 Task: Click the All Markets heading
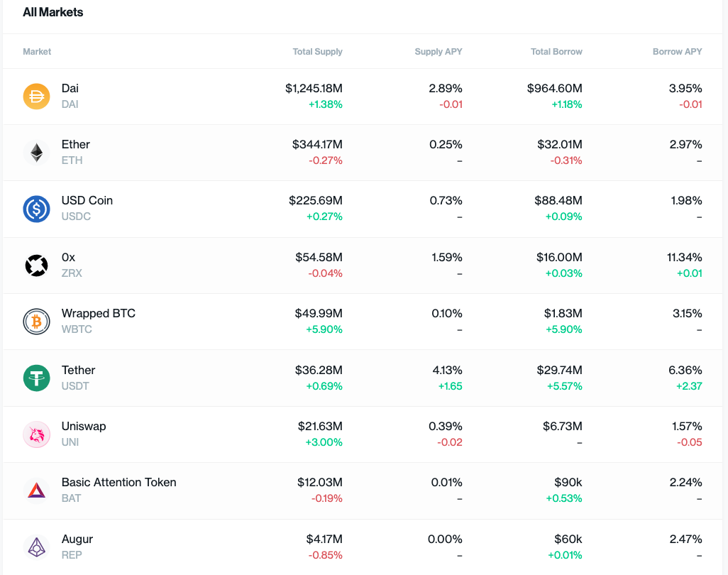53,12
